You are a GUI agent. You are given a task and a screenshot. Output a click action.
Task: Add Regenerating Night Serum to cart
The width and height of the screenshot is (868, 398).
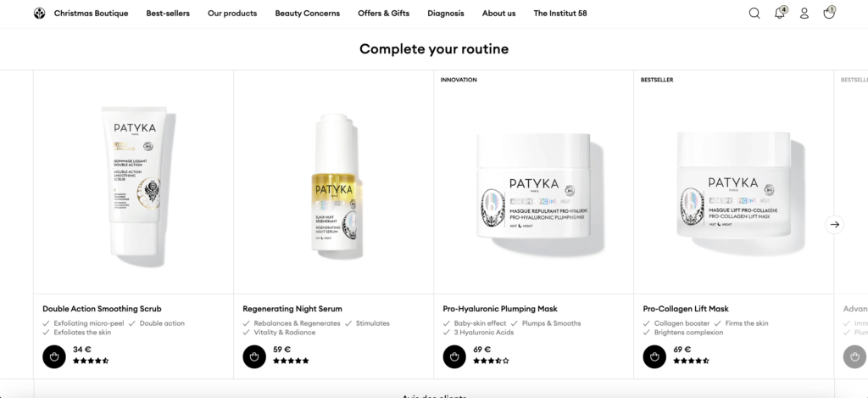[x=254, y=356]
